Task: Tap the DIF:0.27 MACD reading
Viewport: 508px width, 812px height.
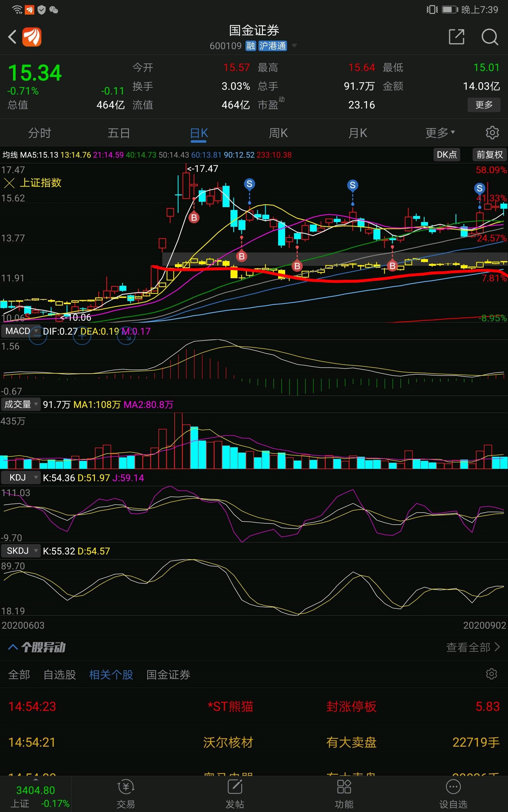Action: pos(60,331)
